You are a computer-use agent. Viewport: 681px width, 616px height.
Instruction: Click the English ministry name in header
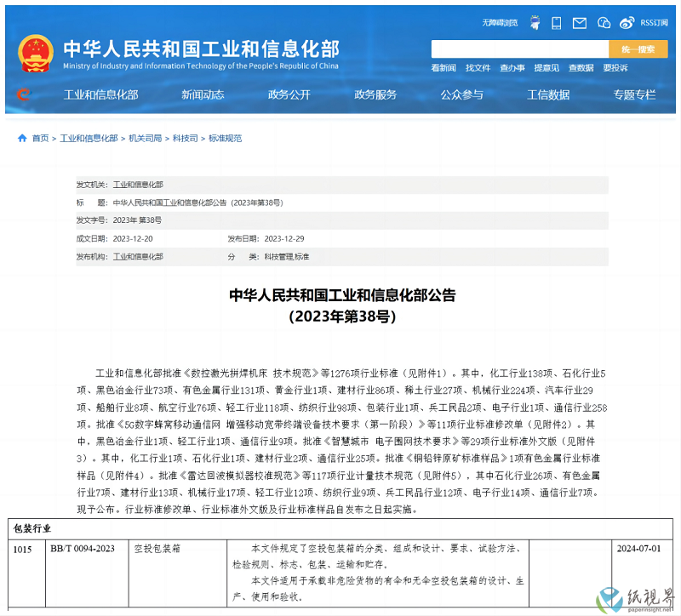pos(201,66)
